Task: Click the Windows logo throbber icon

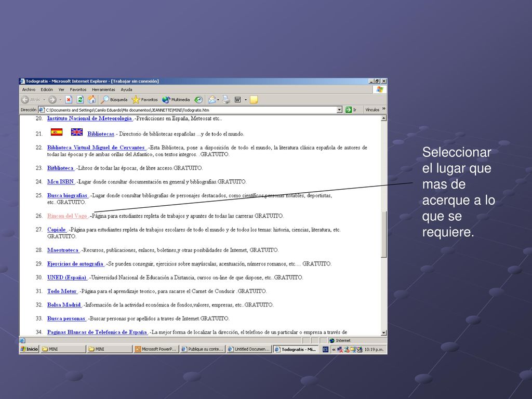Action: click(x=380, y=89)
